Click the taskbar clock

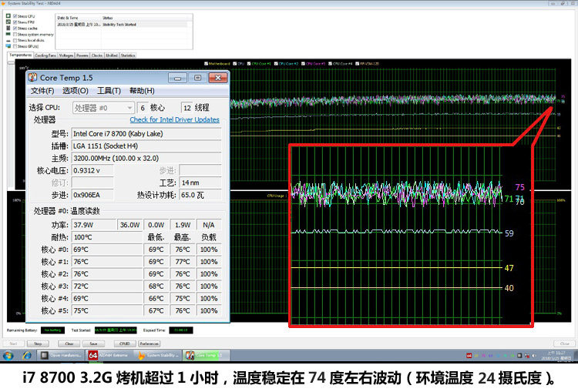556,356
